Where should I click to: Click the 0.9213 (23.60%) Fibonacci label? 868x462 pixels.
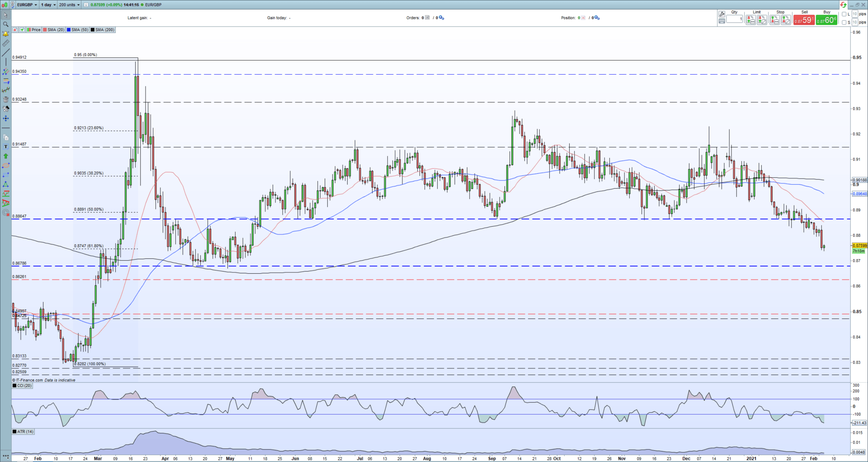tap(89, 128)
